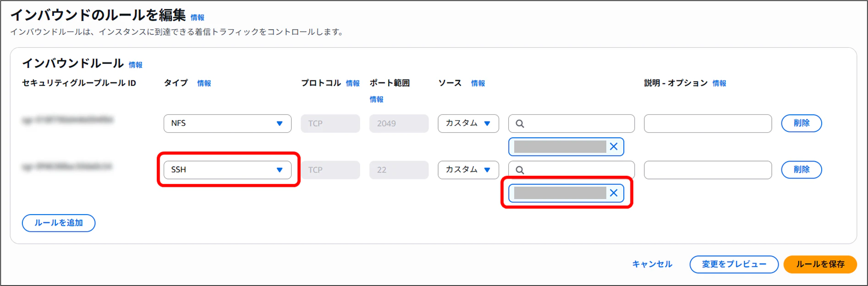Delete the NFS rule with 削除
The image size is (868, 286).
(x=802, y=123)
